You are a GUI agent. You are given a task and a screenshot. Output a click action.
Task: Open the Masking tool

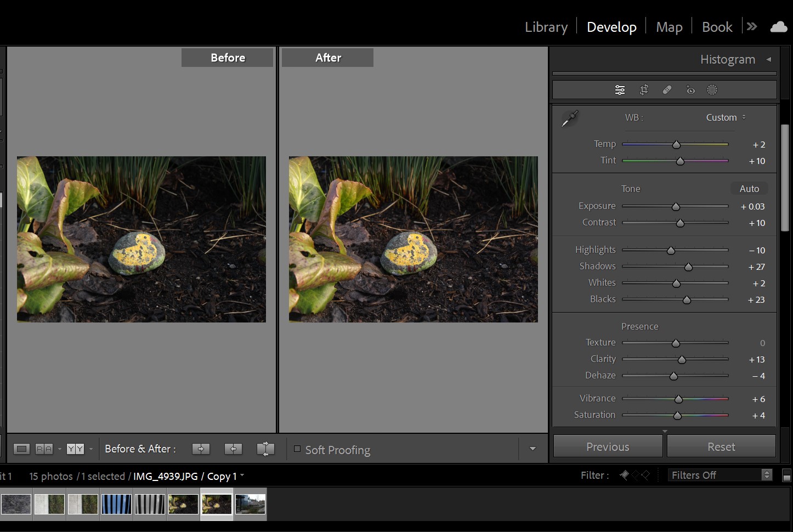pos(712,90)
